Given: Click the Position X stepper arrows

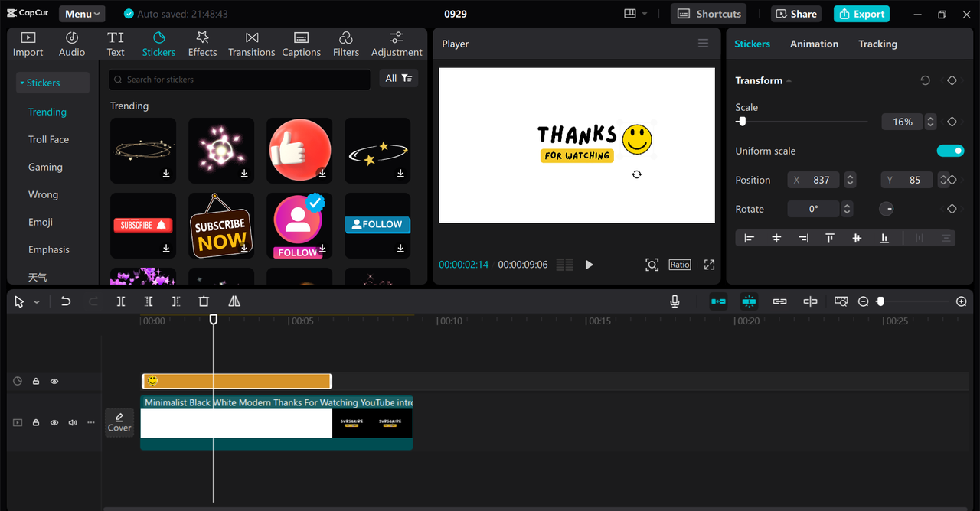Looking at the screenshot, I should [x=850, y=180].
